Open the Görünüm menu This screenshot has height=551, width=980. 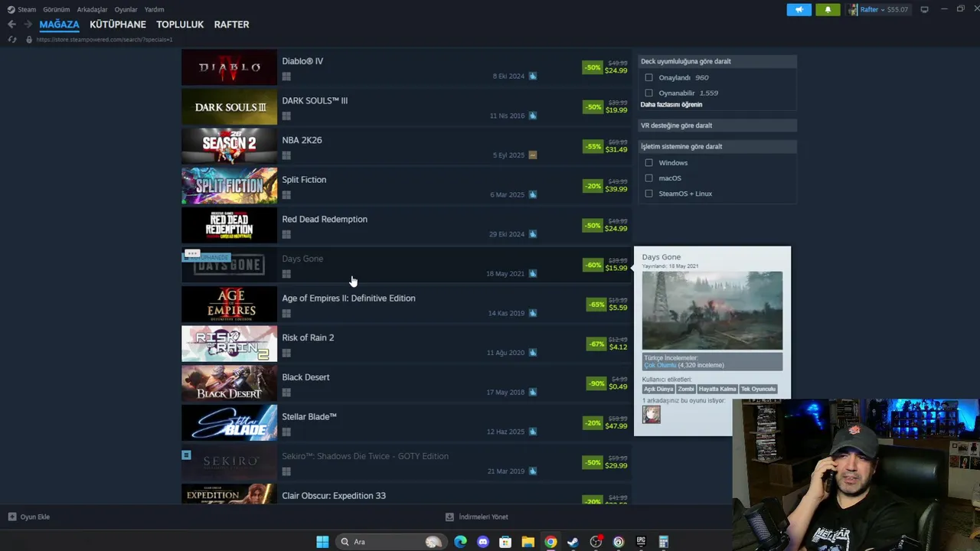coord(56,9)
